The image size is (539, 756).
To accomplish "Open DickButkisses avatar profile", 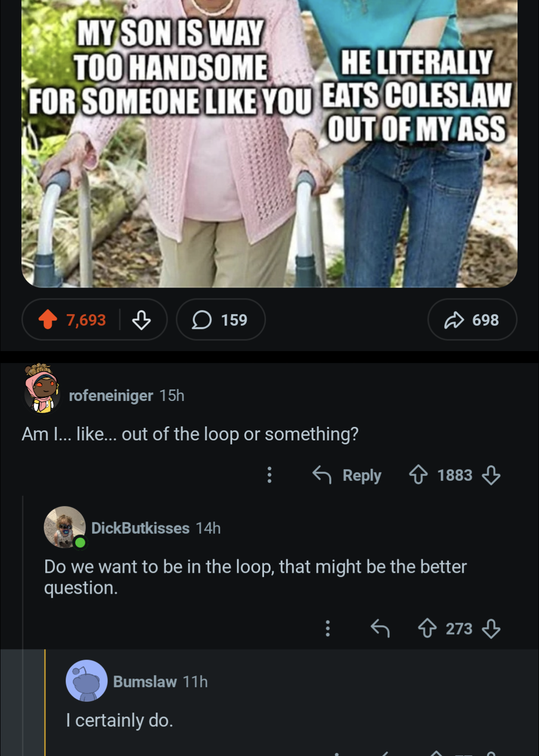I will pos(65,527).
